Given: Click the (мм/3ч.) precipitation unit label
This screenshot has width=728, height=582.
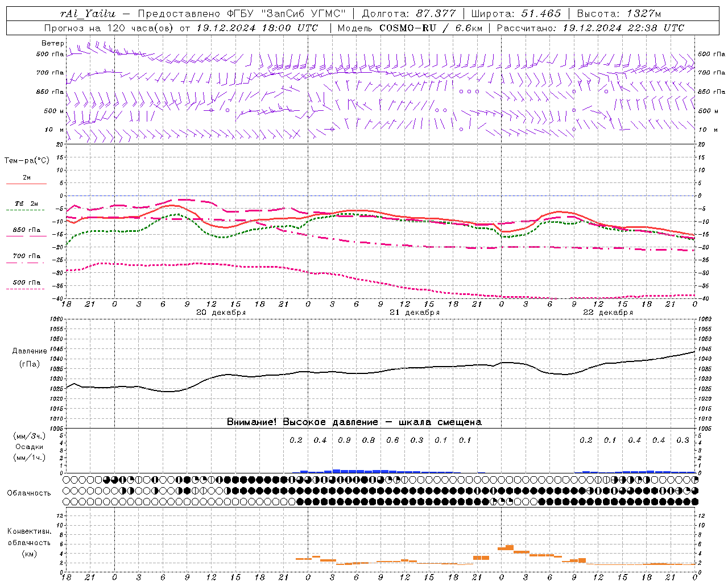Looking at the screenshot, I should click(30, 436).
